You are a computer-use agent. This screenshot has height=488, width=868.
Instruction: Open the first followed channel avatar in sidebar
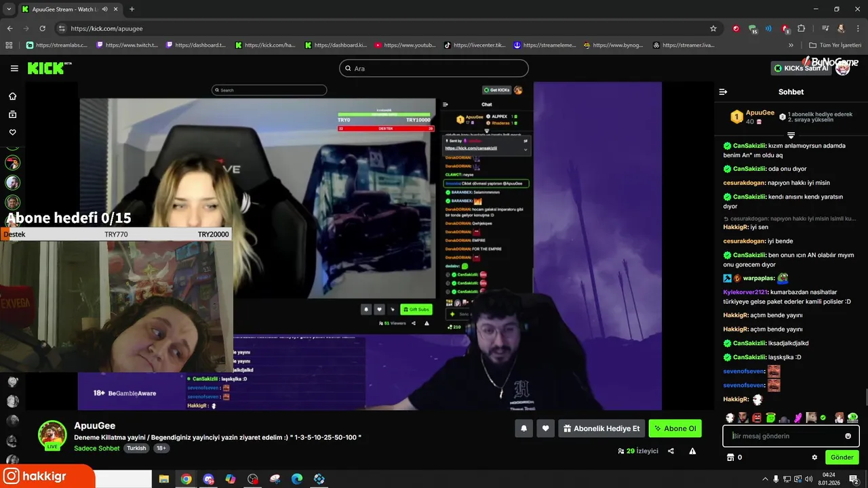point(12,163)
